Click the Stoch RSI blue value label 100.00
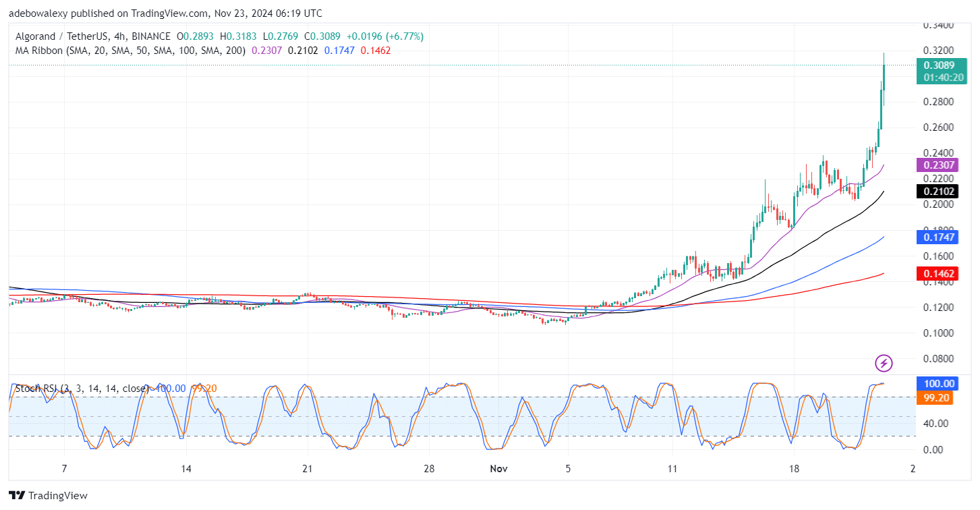 coord(938,383)
